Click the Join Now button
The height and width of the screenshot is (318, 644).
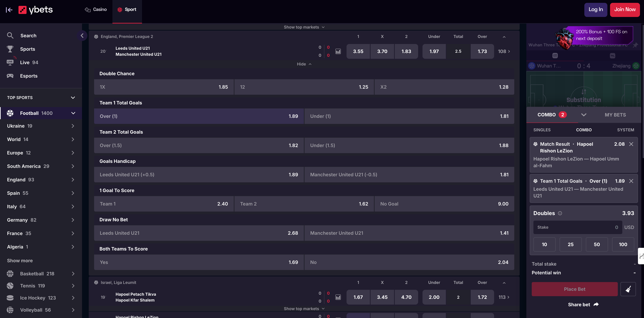click(625, 10)
